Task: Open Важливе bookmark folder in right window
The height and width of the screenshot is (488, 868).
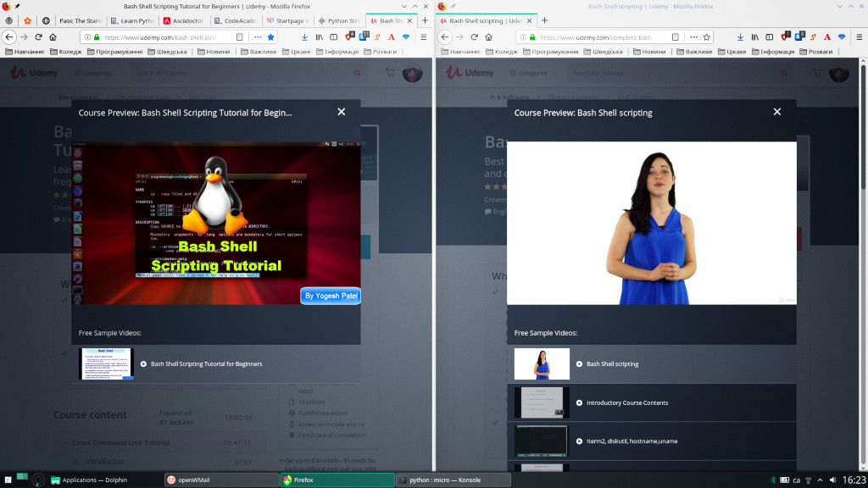Action: coord(694,52)
